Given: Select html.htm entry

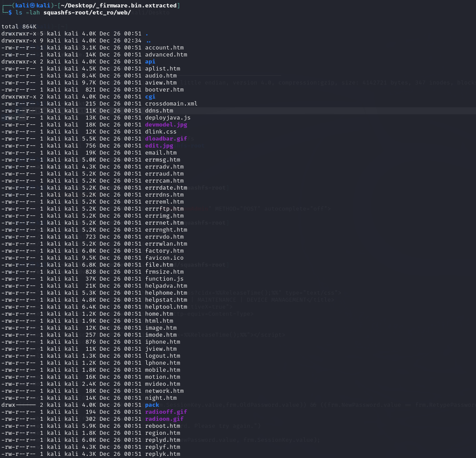Looking at the screenshot, I should 159,321.
